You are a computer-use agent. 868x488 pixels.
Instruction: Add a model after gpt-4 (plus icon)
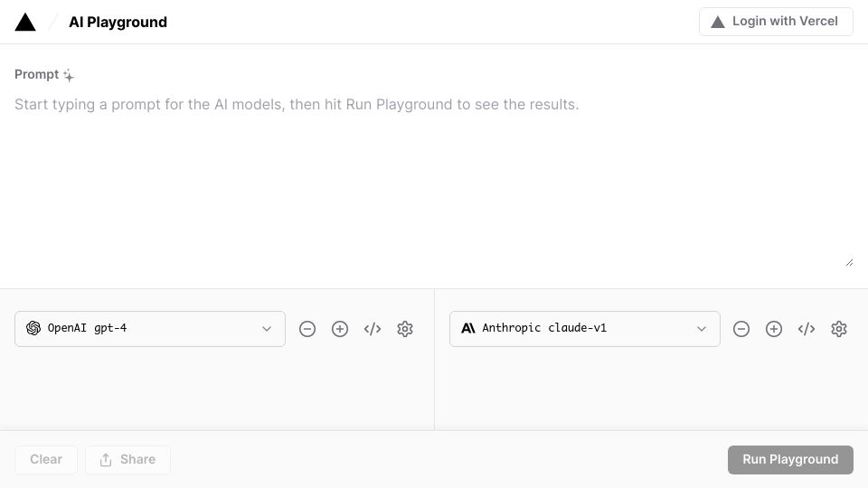(x=340, y=329)
